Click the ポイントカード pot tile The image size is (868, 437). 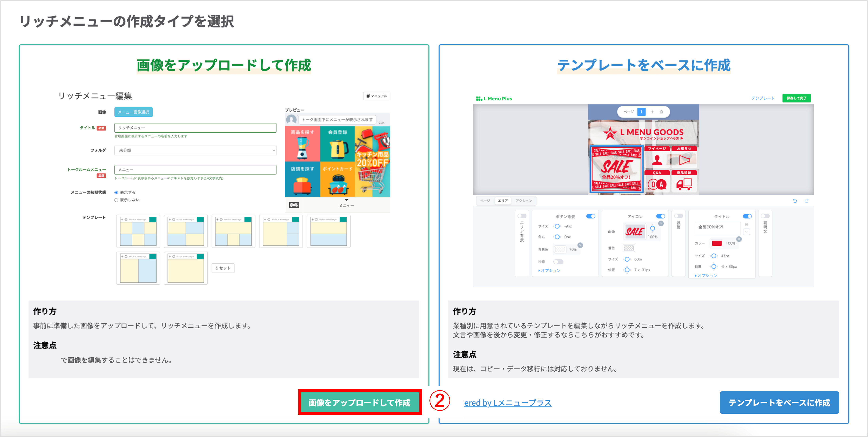click(337, 180)
